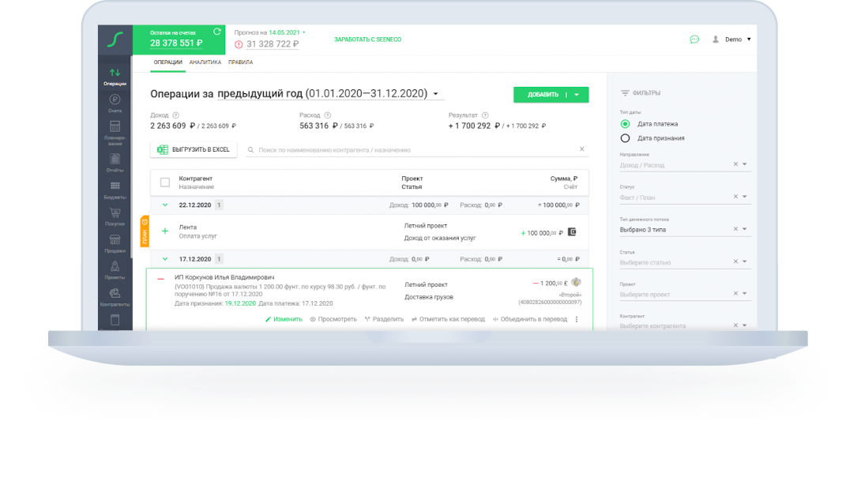Click the Выгрузить в Excel button
The image size is (857, 504).
[194, 149]
